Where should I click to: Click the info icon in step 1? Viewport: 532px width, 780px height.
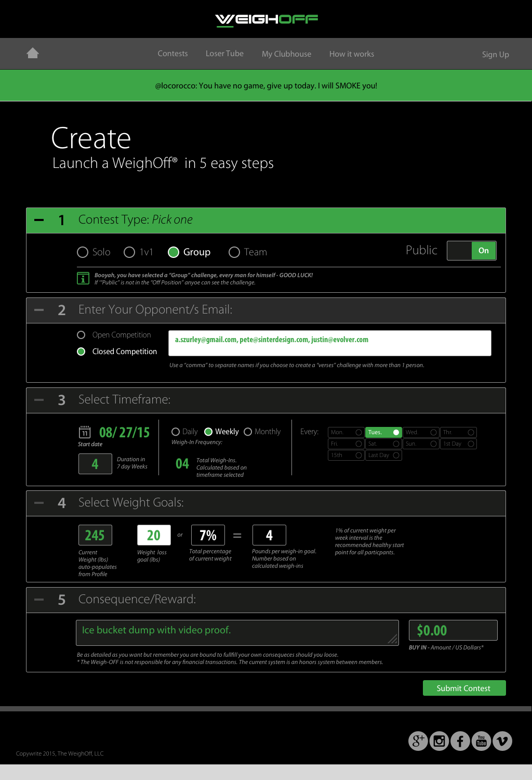pyautogui.click(x=83, y=278)
